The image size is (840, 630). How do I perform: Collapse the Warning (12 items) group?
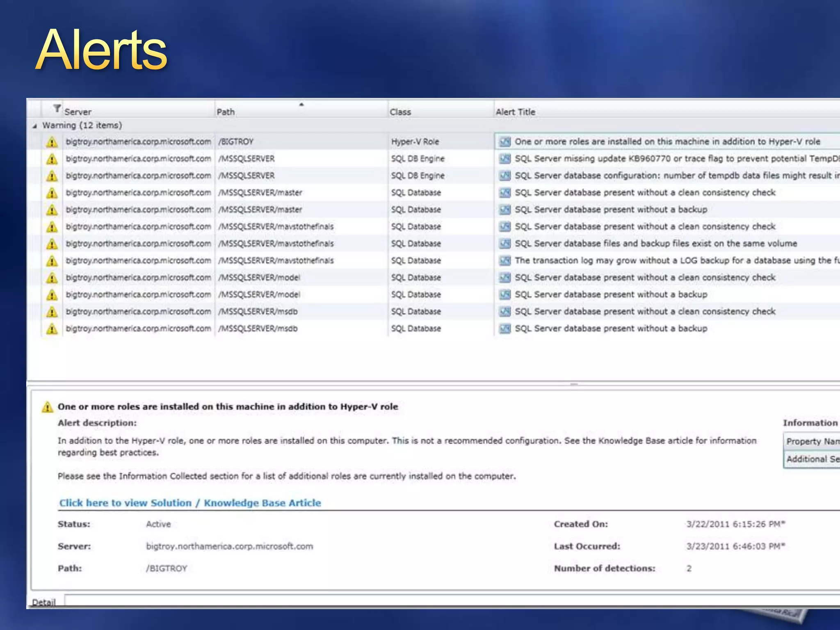[34, 126]
